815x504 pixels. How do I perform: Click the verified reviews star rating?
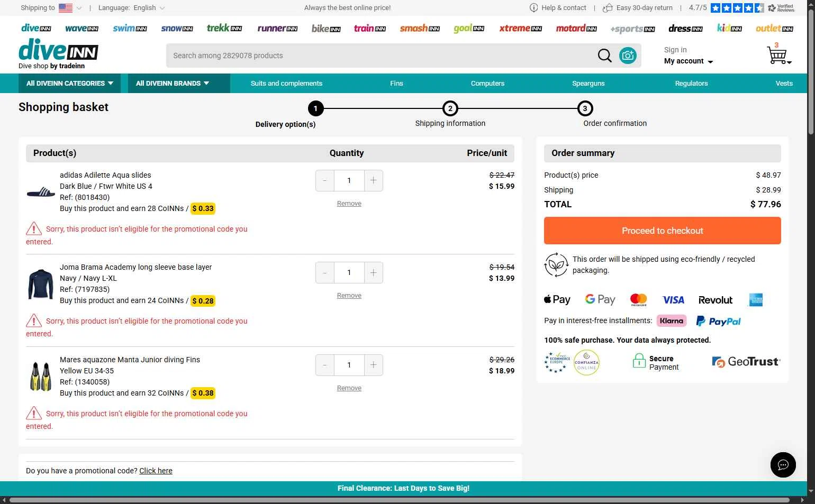[737, 8]
